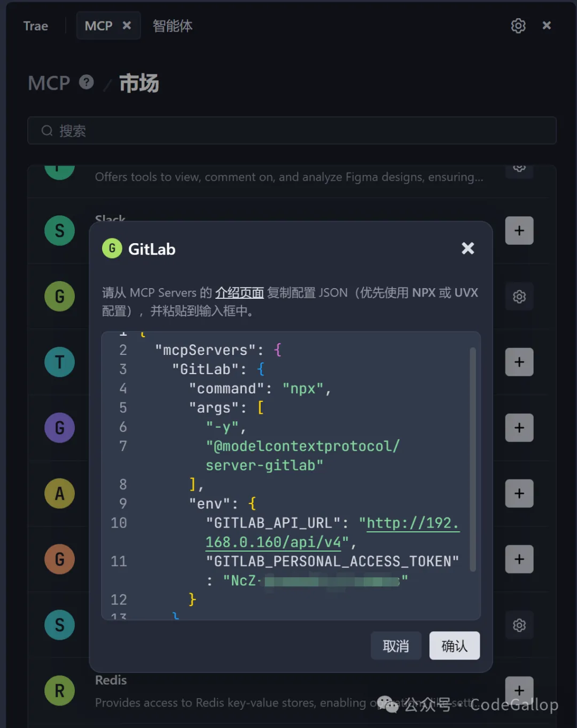The width and height of the screenshot is (577, 728).
Task: Click the teal S avatar near bottom
Action: coord(59,625)
